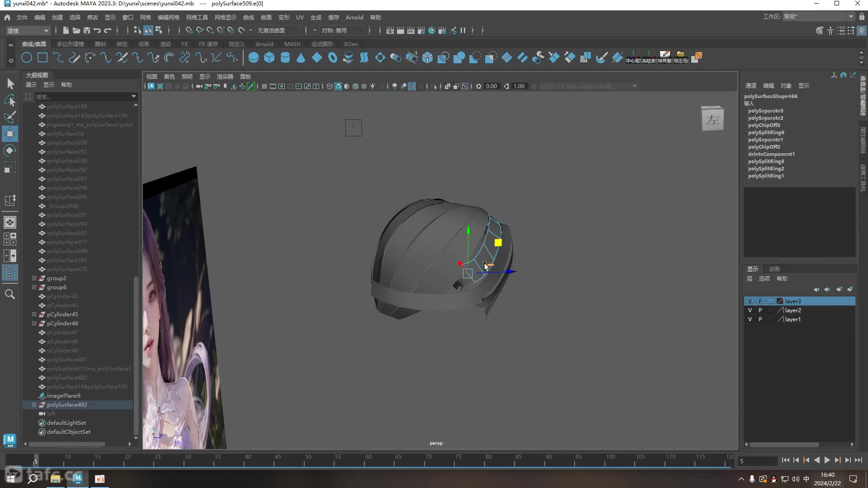
Task: Click the 动画 tab in layer editor
Action: click(774, 269)
